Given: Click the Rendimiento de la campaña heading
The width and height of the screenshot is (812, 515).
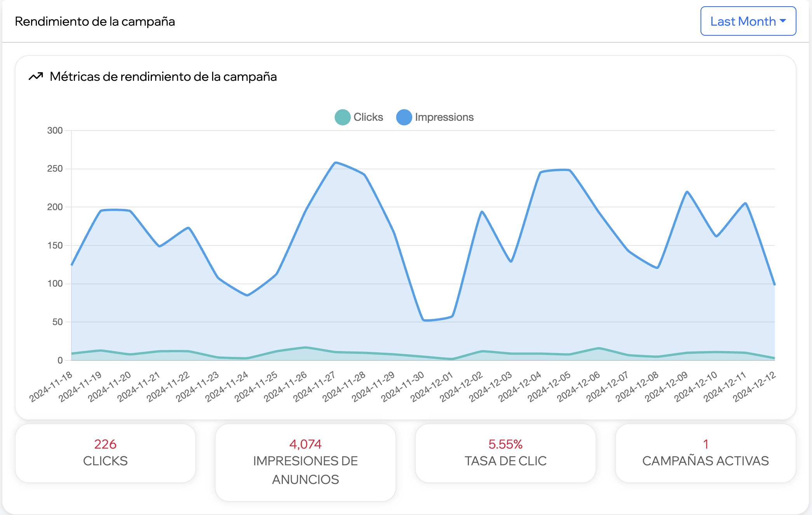Looking at the screenshot, I should click(x=95, y=21).
